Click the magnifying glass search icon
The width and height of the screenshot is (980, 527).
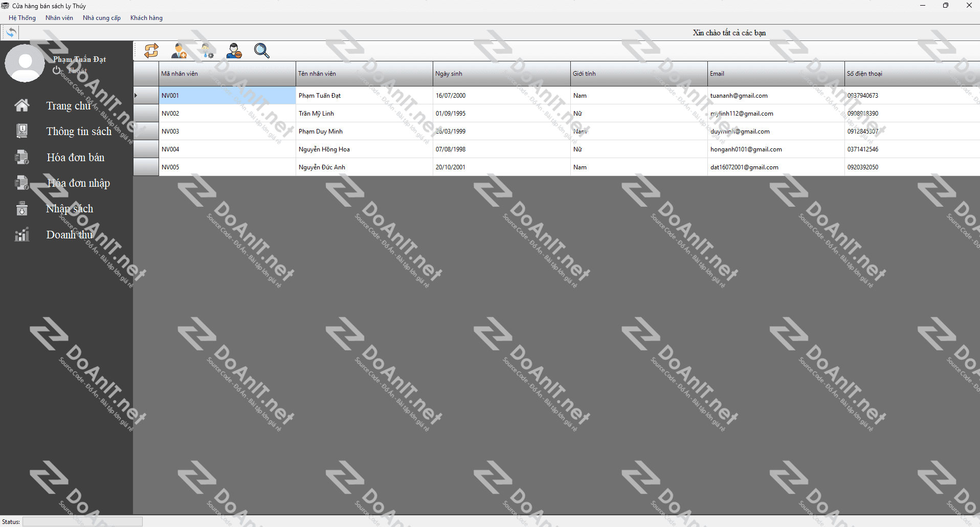[262, 51]
